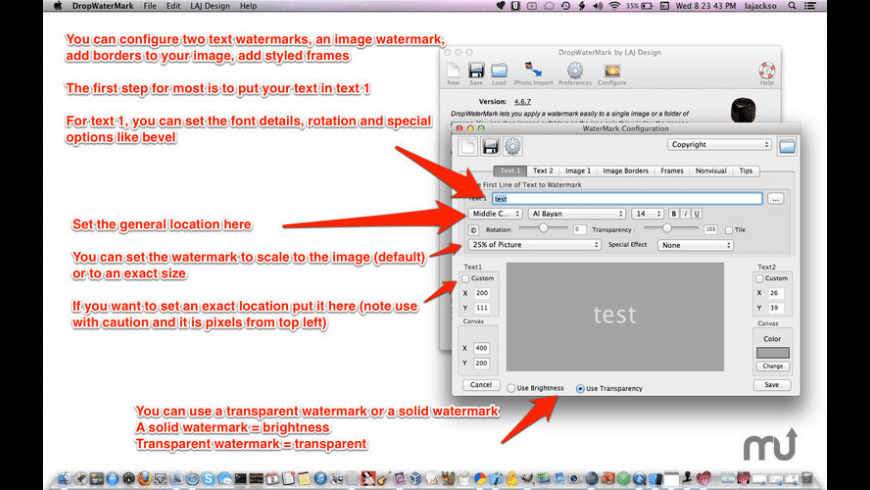Click Apple menu icon
Viewport: 870px width, 490px height.
tap(58, 6)
